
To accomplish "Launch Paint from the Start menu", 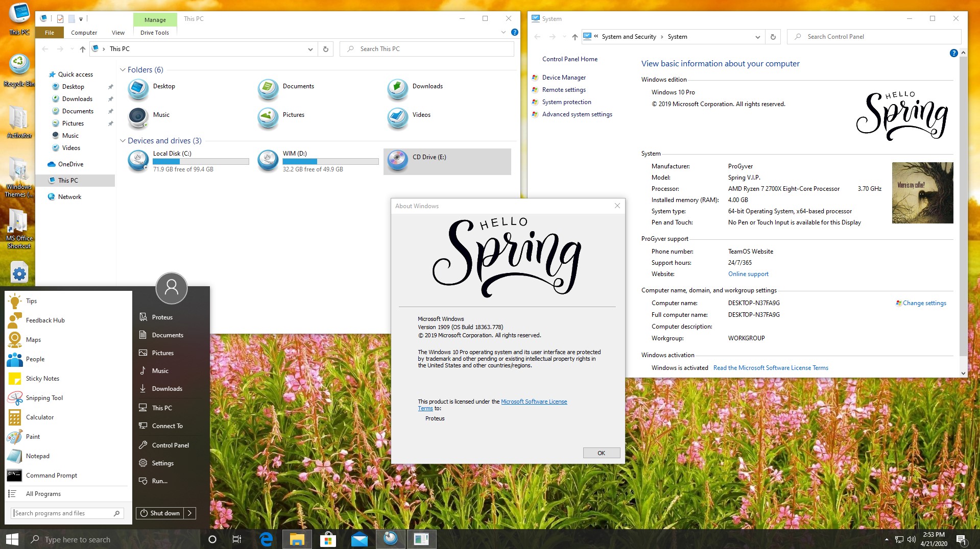I will pos(68,437).
